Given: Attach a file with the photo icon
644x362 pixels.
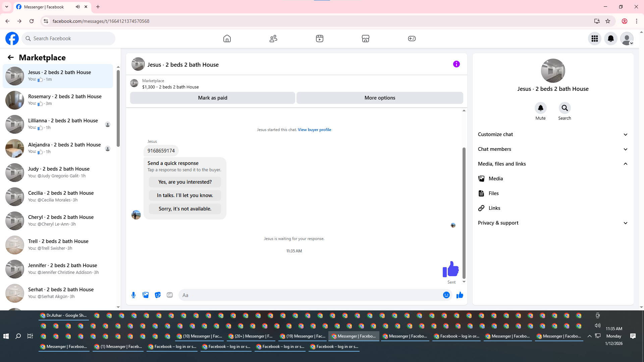Looking at the screenshot, I should click(x=146, y=295).
